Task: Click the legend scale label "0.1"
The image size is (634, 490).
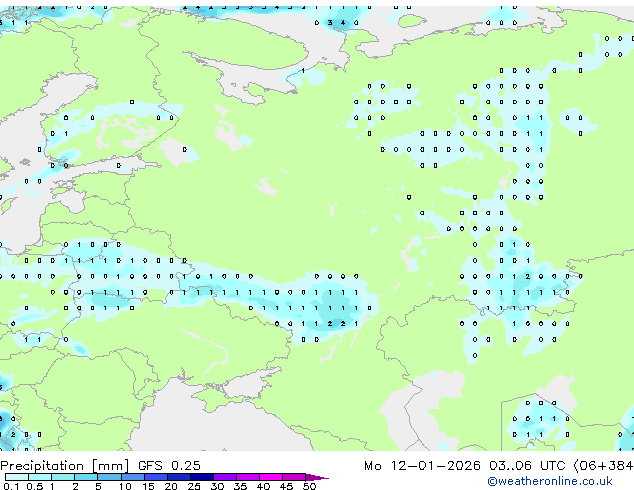Action: (11, 486)
